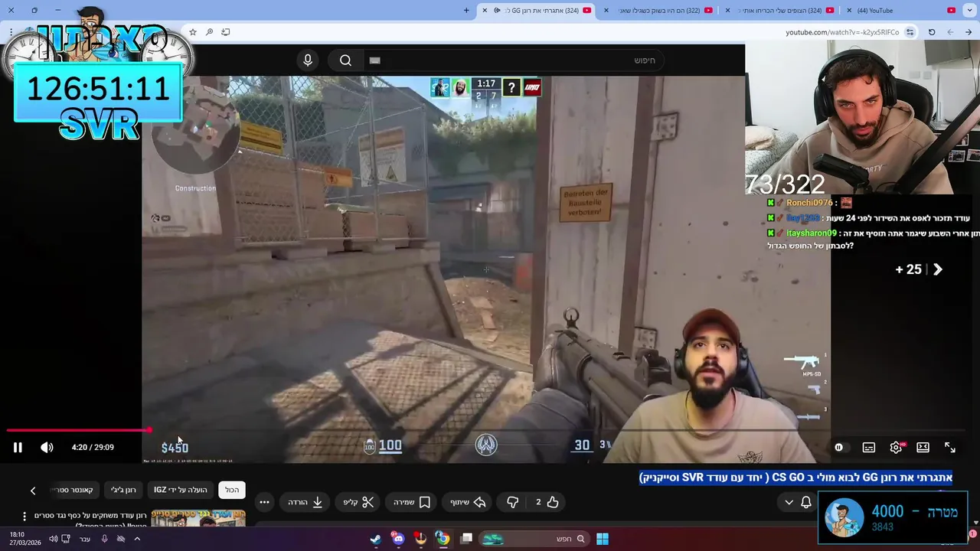980x551 pixels.
Task: Show hidden system tray icons chevron
Action: pos(137,539)
